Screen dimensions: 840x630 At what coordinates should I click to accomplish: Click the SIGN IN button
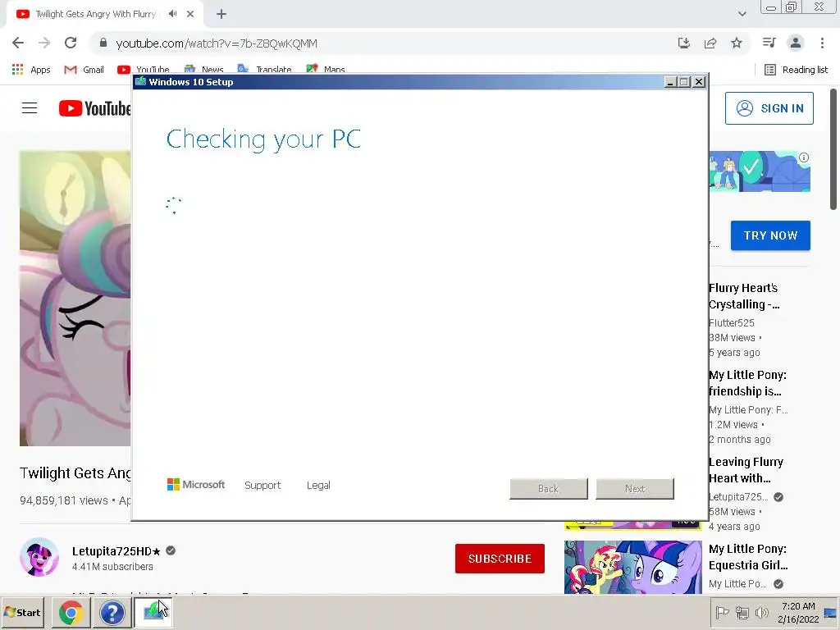coord(769,108)
